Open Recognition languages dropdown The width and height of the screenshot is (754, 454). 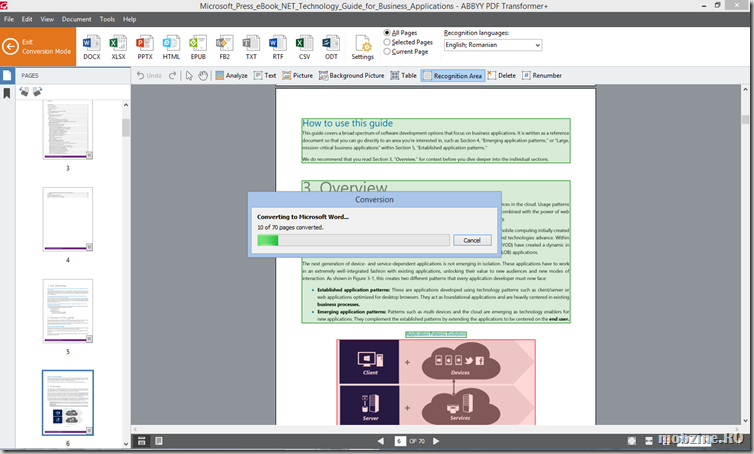click(493, 45)
